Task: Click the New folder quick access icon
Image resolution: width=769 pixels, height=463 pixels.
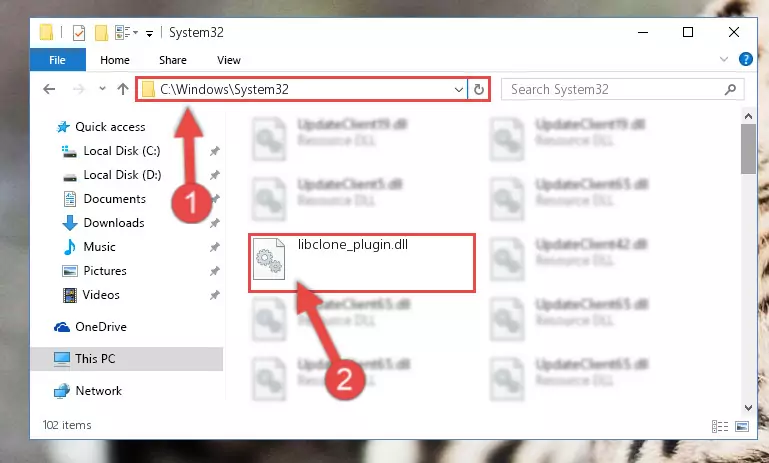Action: pos(101,33)
